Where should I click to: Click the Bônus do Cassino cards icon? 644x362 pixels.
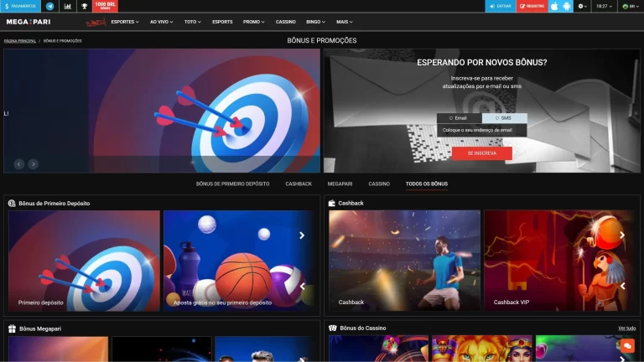333,328
